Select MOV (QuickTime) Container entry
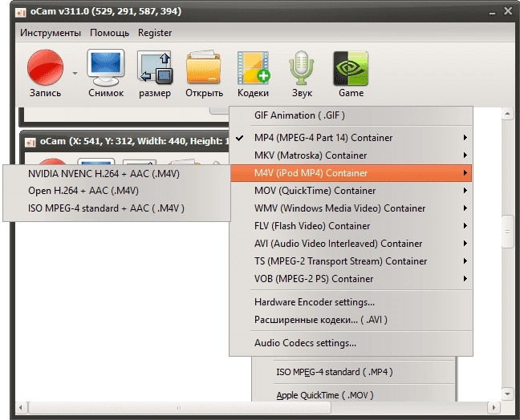The image size is (520, 420). [351, 191]
